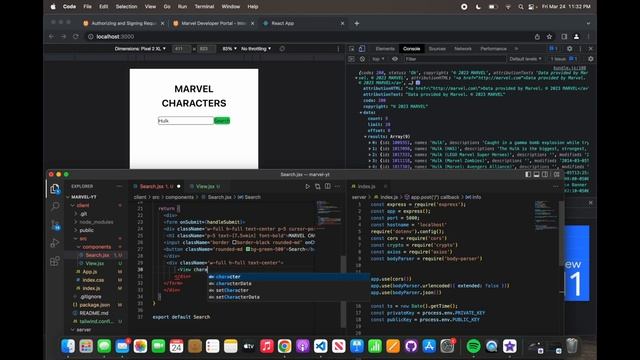This screenshot has width=640, height=360.
Task: Open the Chrome profile icon
Action: pos(576,37)
